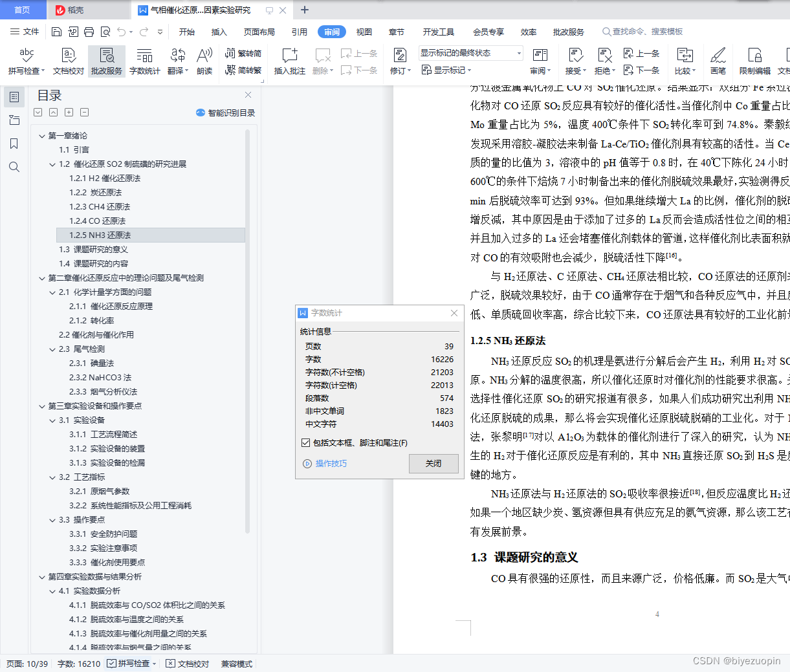
Task: Select outline item 1.3 课题研究的意义
Action: (x=94, y=250)
